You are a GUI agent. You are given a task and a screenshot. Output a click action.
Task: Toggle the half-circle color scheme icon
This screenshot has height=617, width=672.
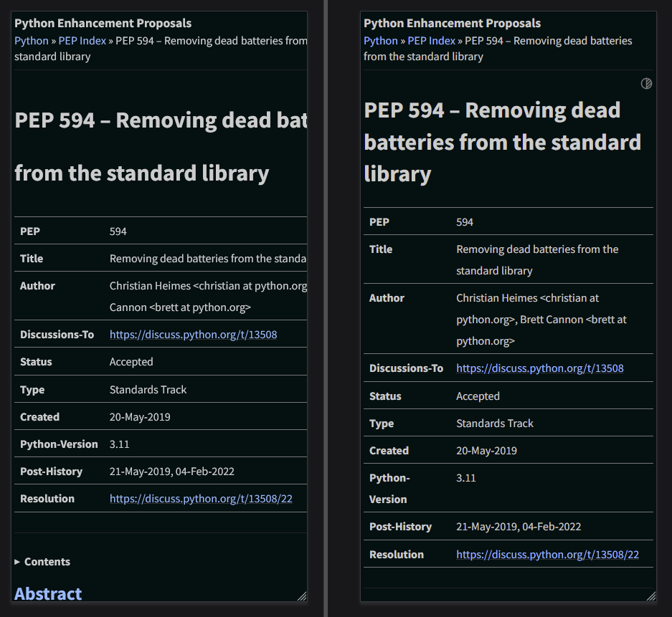click(x=646, y=83)
